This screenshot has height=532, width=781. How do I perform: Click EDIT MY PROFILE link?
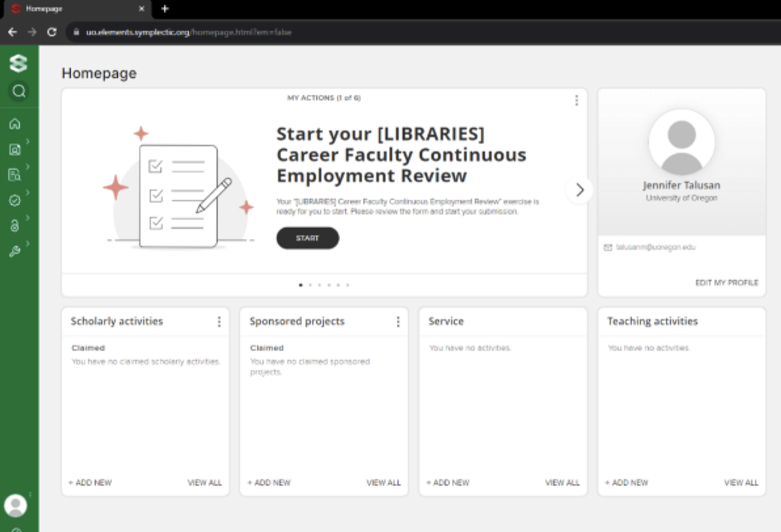click(x=726, y=283)
